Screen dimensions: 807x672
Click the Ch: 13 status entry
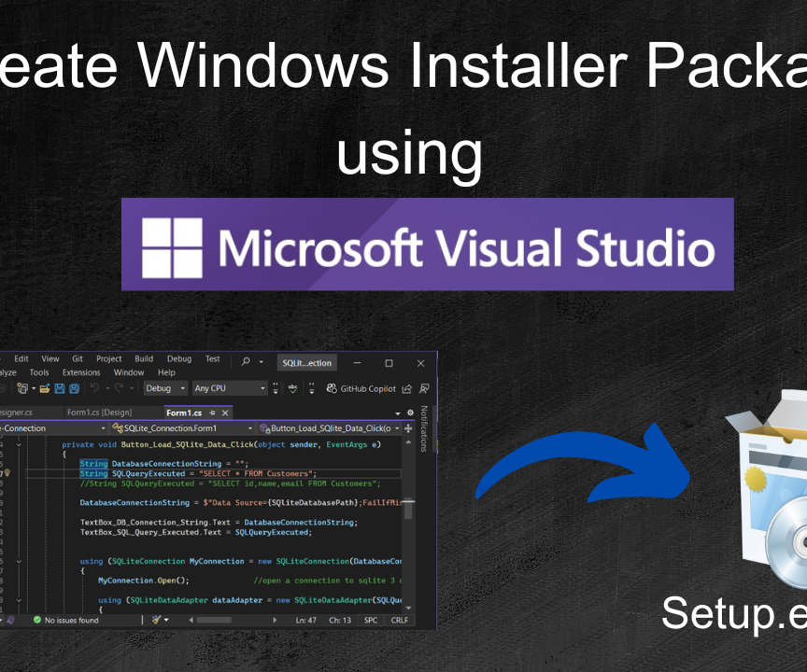340,620
